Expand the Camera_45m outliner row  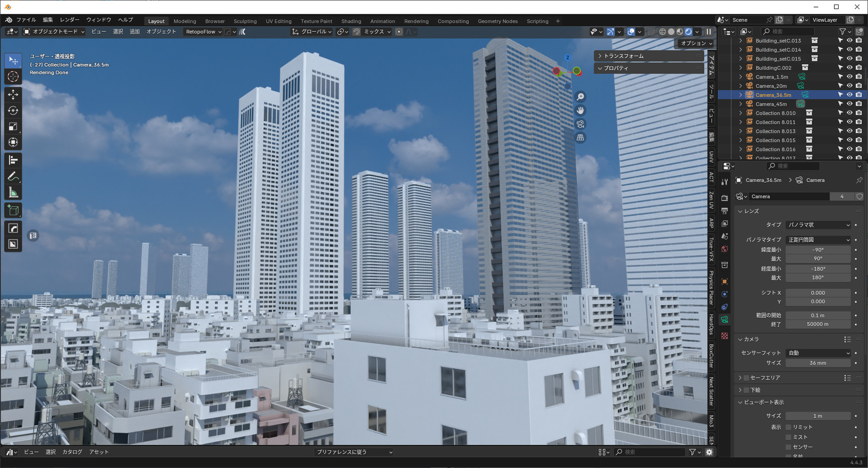pos(741,104)
